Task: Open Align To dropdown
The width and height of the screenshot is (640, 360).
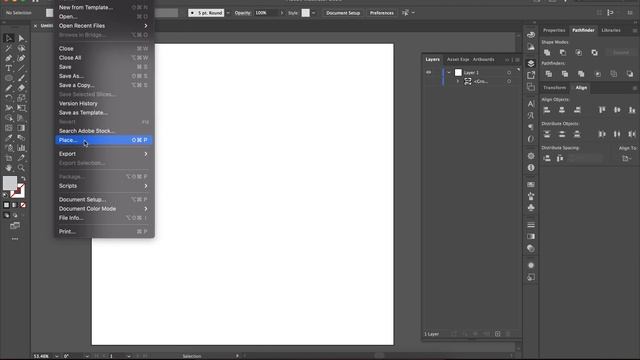Action: [626, 158]
